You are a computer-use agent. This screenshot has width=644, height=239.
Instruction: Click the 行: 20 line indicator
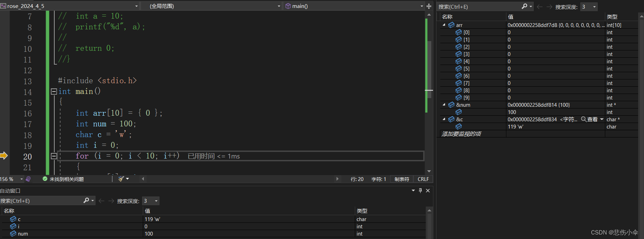point(357,179)
